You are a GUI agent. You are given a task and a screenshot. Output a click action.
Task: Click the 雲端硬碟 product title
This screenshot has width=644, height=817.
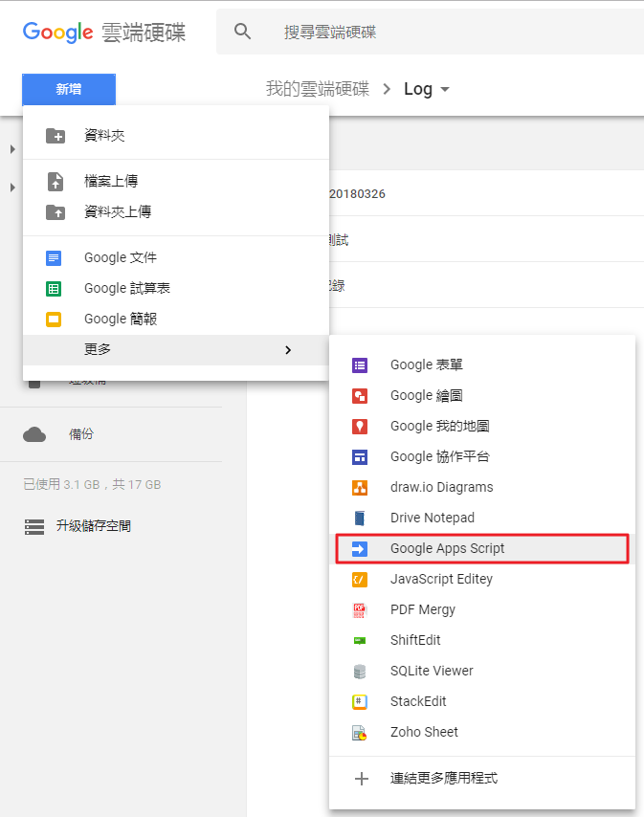[x=144, y=33]
